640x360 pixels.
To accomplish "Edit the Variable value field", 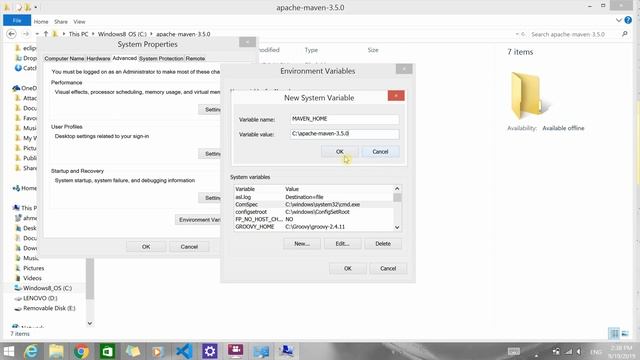I will point(344,134).
